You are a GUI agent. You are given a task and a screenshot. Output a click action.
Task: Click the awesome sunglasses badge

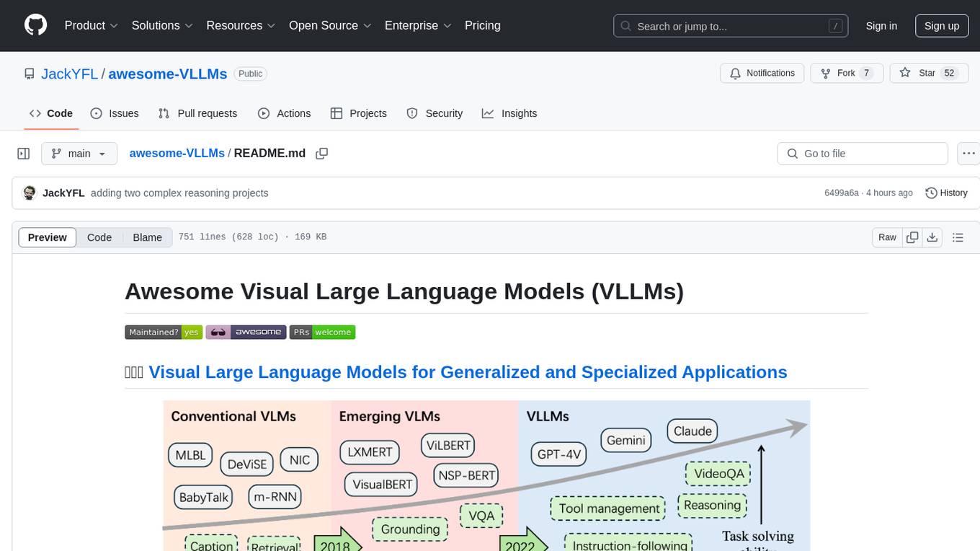click(x=246, y=332)
